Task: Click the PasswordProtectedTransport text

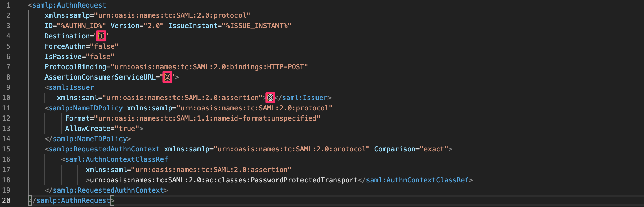Action: point(304,180)
